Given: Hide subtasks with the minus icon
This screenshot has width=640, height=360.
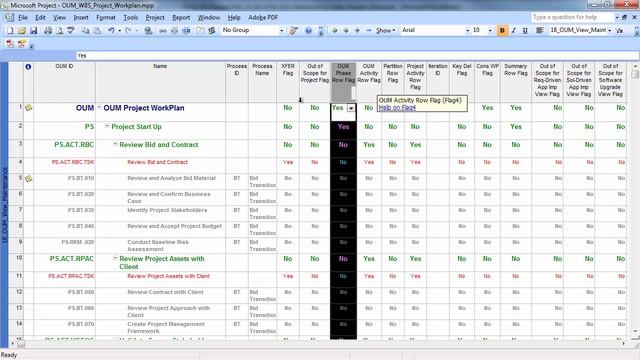Looking at the screenshot, I should point(369,31).
